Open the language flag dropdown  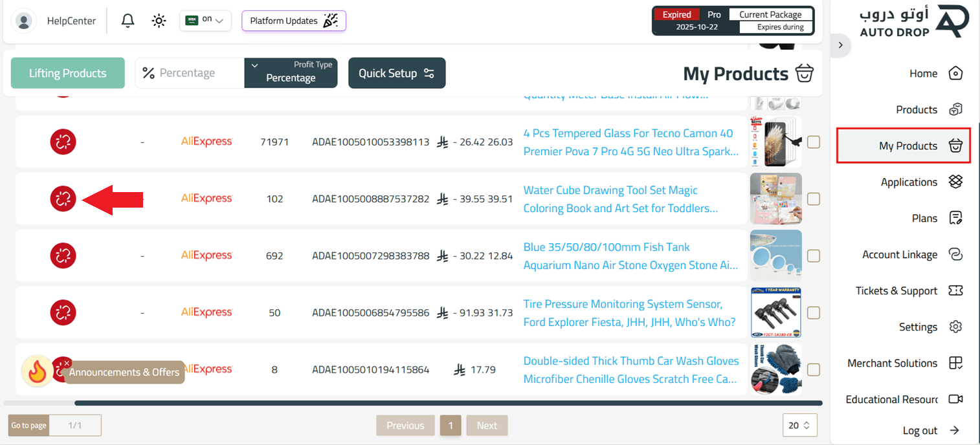tap(205, 21)
